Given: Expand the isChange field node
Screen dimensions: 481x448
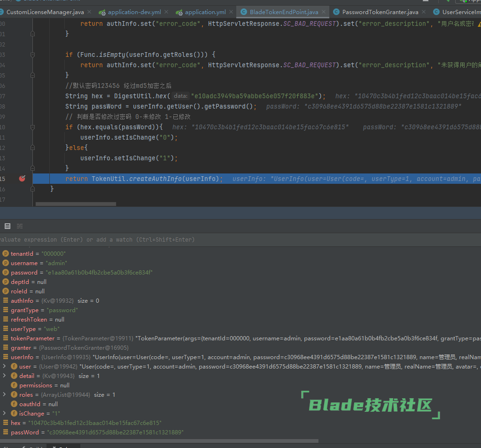Looking at the screenshot, I should pyautogui.click(x=4, y=413).
